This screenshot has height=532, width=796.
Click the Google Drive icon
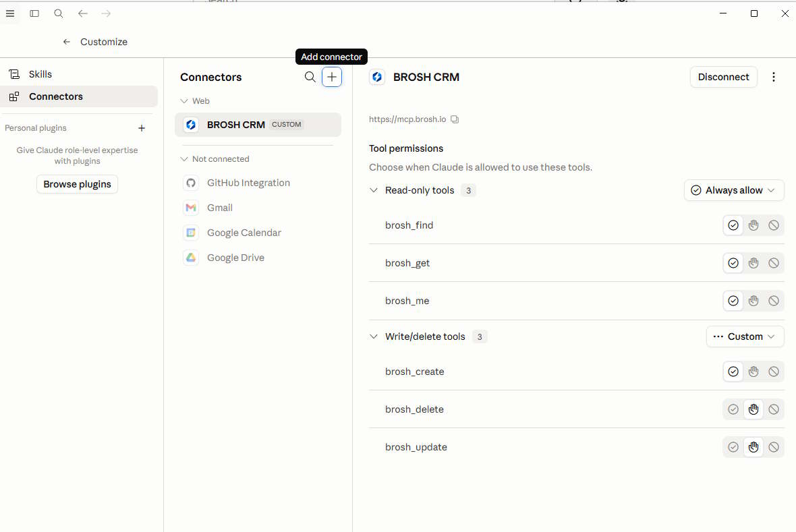coord(191,258)
